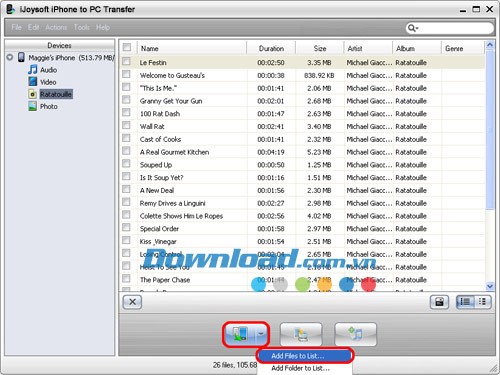Sort by the Album column header
The height and width of the screenshot is (375, 500).
(417, 48)
